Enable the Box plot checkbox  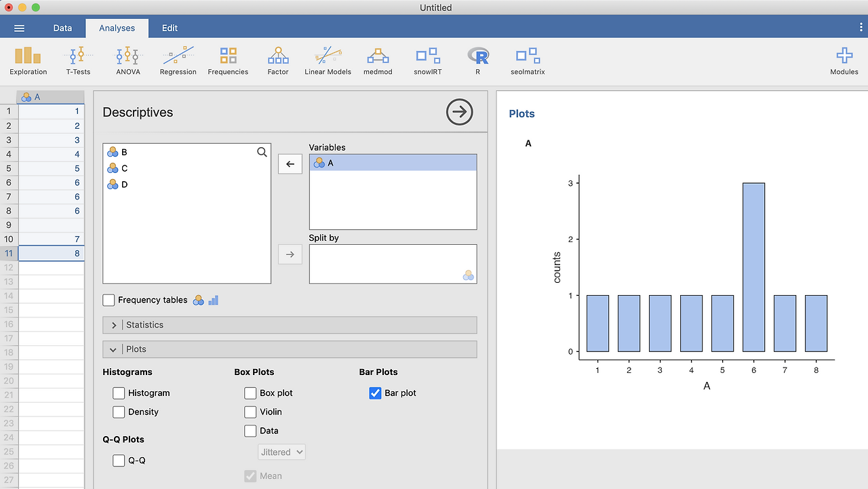250,393
